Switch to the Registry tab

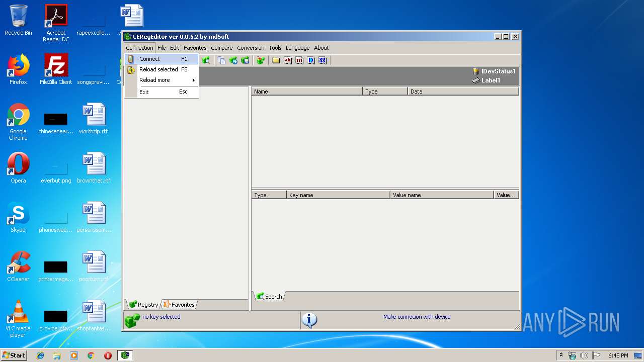tap(143, 304)
